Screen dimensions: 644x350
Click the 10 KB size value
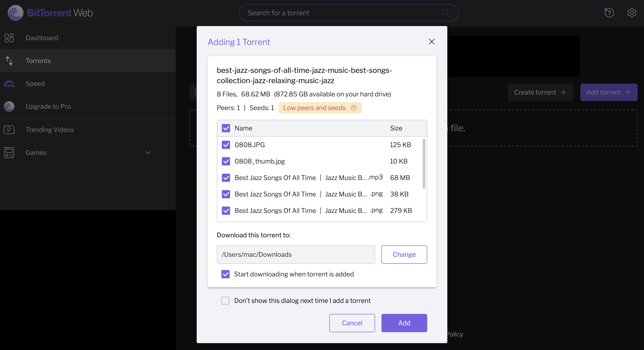(399, 161)
